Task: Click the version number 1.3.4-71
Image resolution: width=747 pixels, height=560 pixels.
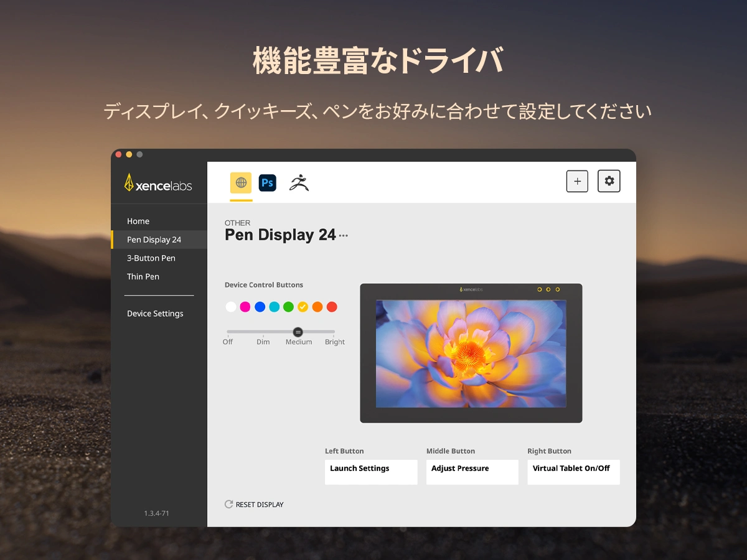Action: pyautogui.click(x=156, y=513)
